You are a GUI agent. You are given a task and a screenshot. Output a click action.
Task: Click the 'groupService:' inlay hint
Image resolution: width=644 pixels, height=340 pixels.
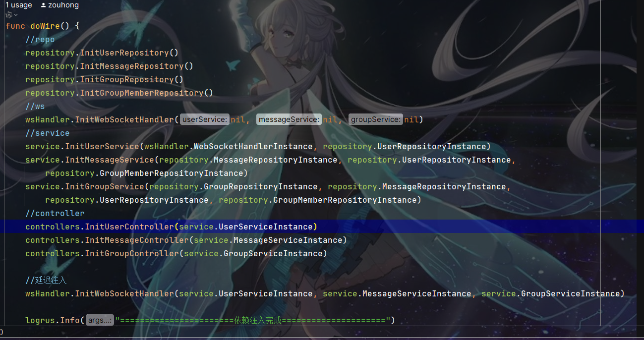point(376,119)
